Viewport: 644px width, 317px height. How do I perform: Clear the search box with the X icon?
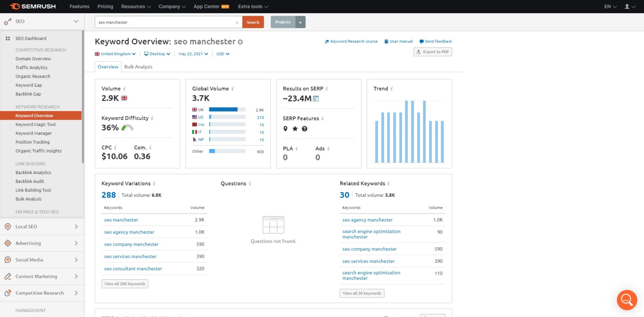tap(236, 22)
